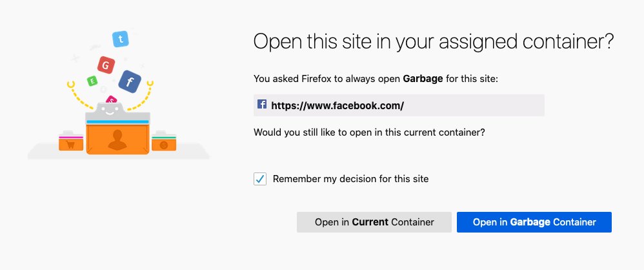This screenshot has width=644, height=270.
Task: Click the 'Remember my decision for this site' label
Action: click(x=351, y=179)
